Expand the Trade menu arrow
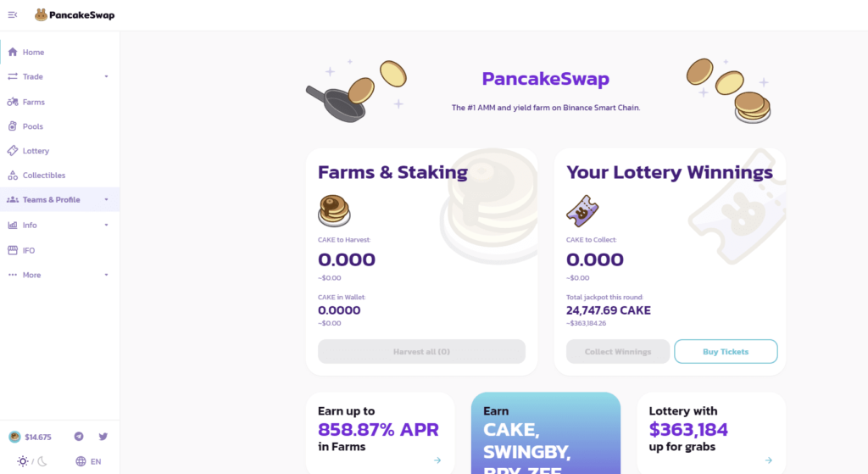 point(106,76)
